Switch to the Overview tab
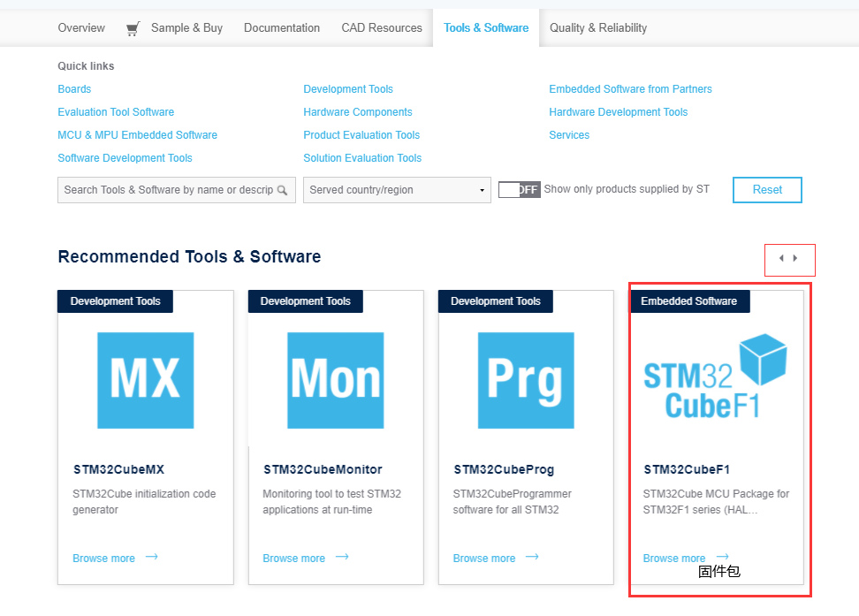 coord(81,28)
